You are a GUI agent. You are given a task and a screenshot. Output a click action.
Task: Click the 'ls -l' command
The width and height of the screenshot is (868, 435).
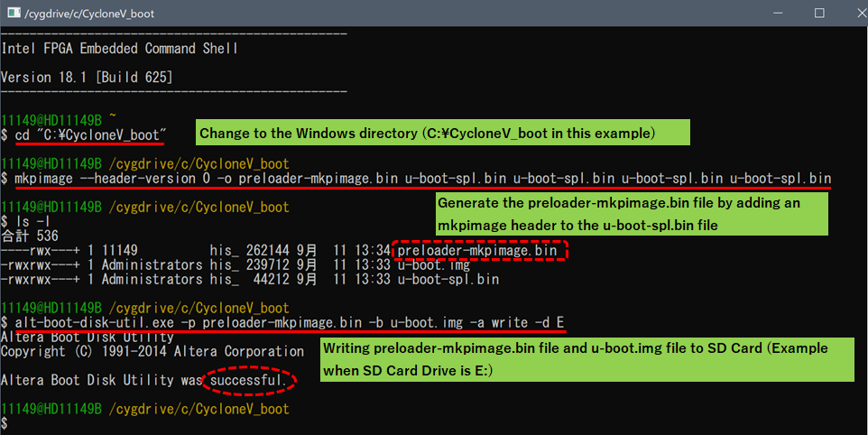coord(33,221)
